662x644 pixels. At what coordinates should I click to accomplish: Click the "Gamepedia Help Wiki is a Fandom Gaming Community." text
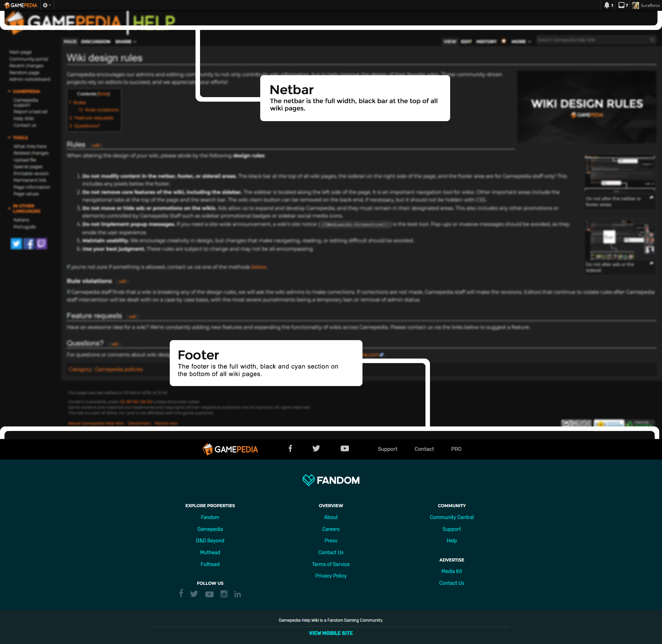click(331, 620)
